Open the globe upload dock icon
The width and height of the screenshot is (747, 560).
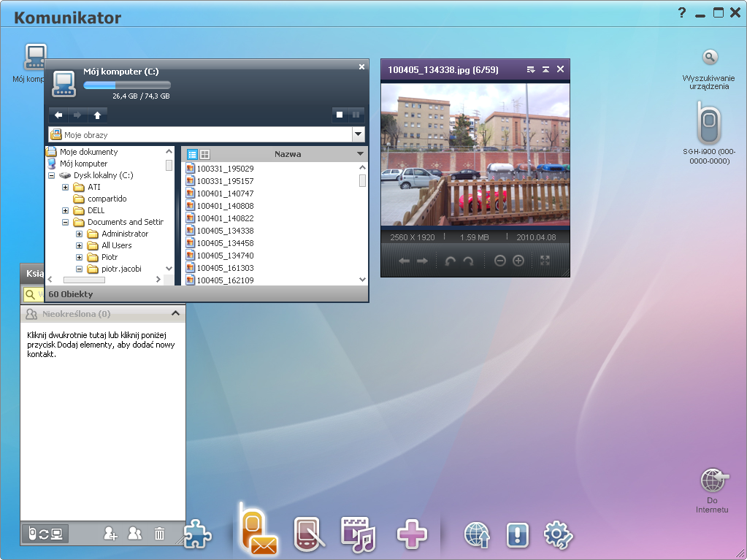(477, 535)
